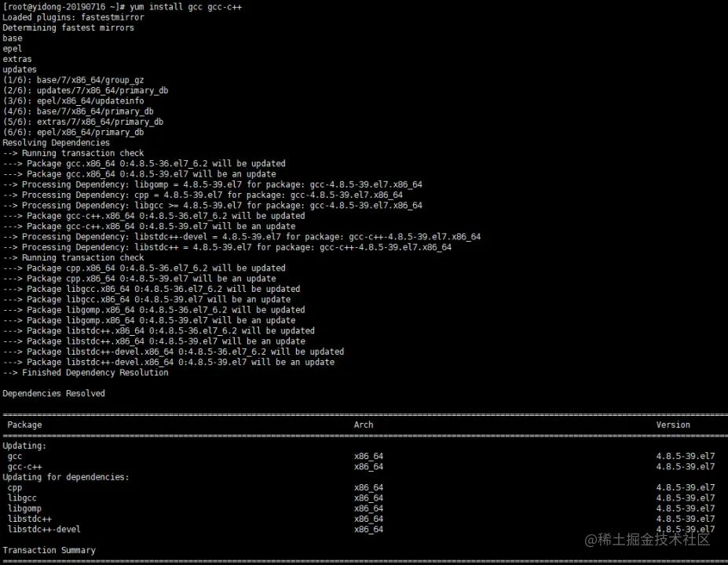Select the 'libstdc++-devel' package name in table
728x565 pixels.
coord(44,529)
